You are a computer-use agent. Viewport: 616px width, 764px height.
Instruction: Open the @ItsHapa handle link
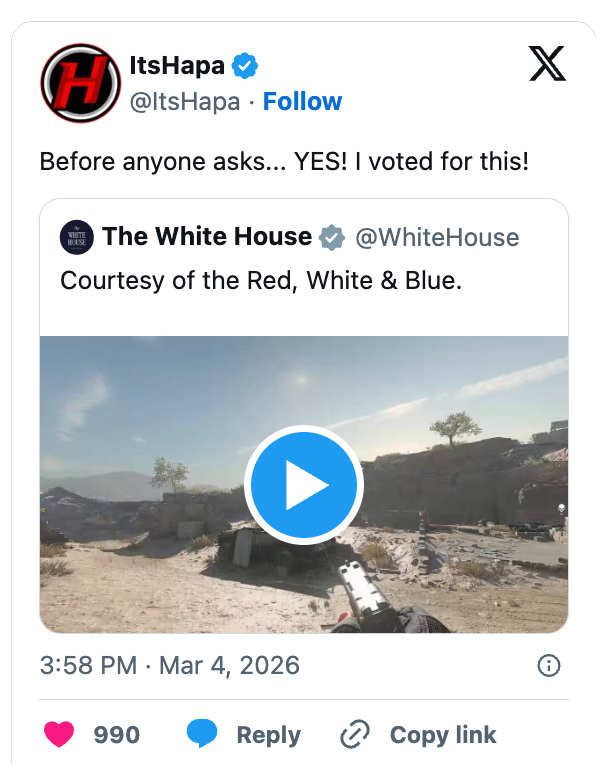(185, 101)
